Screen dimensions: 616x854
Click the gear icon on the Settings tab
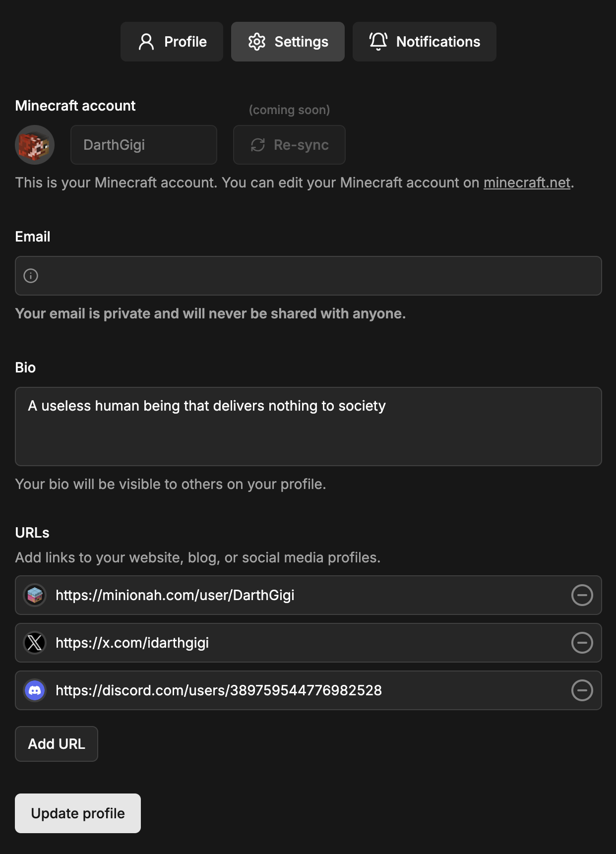click(257, 42)
